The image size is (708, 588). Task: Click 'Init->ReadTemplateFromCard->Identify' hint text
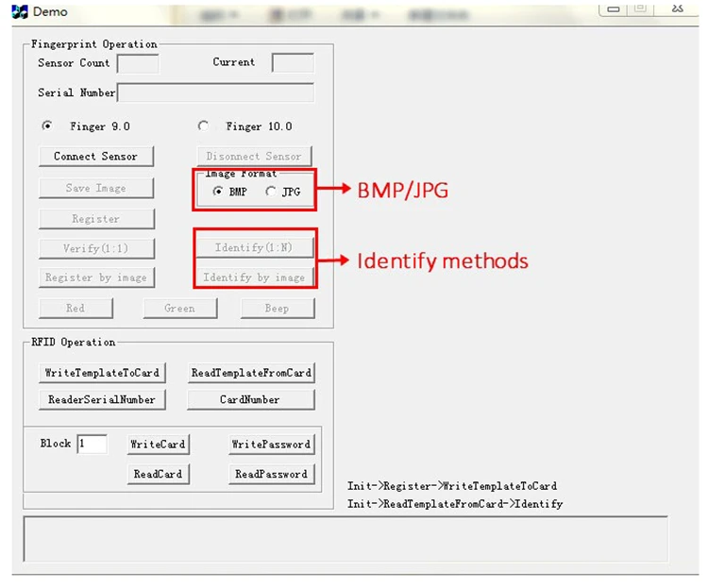(455, 504)
